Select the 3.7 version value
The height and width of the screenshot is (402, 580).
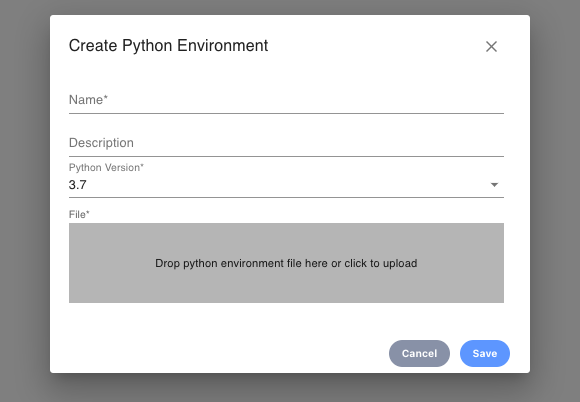click(x=78, y=185)
